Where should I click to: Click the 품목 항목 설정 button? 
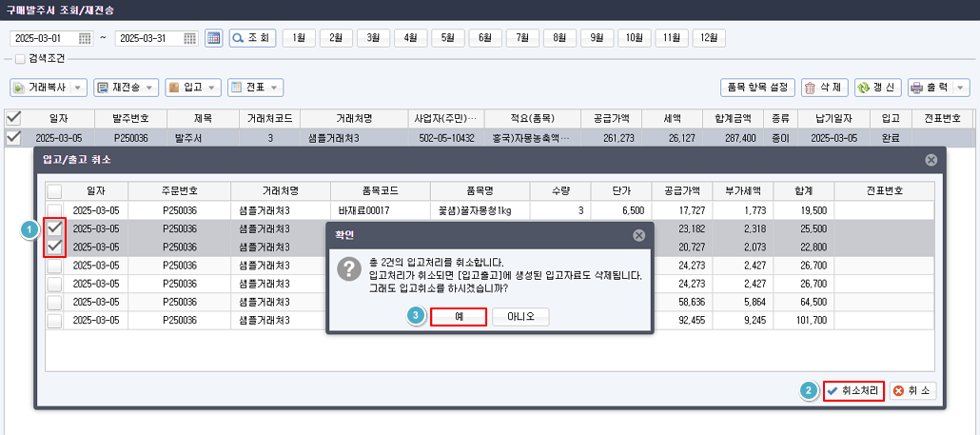pyautogui.click(x=757, y=88)
